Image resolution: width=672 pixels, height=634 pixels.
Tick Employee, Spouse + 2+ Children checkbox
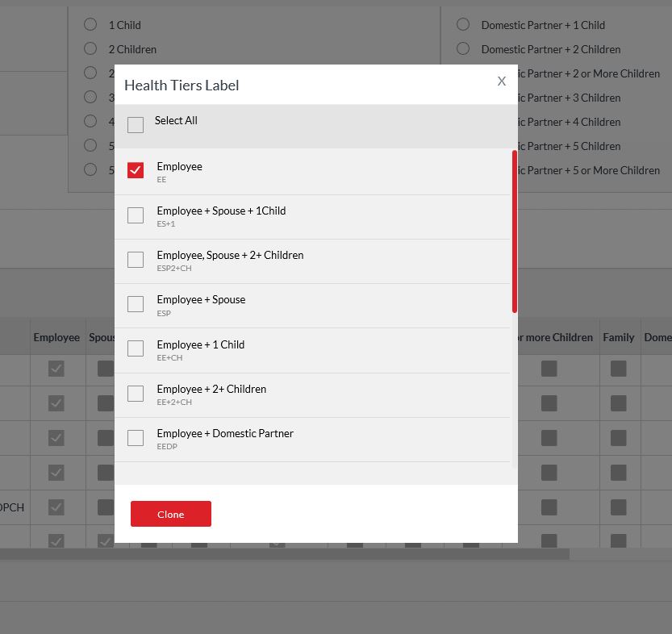pyautogui.click(x=136, y=260)
